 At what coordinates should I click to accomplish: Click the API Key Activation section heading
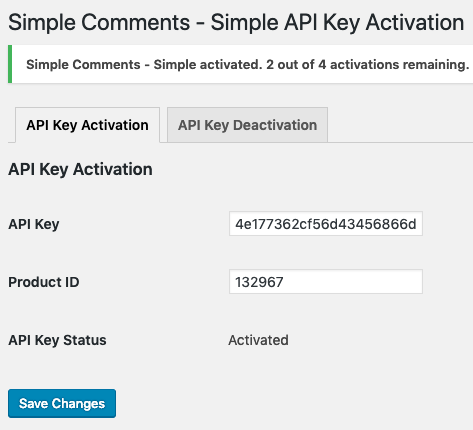80,169
